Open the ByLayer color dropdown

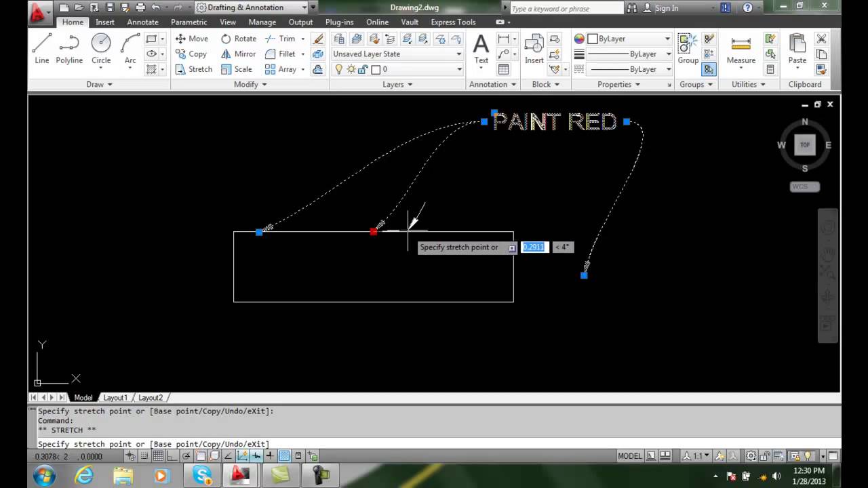click(629, 39)
